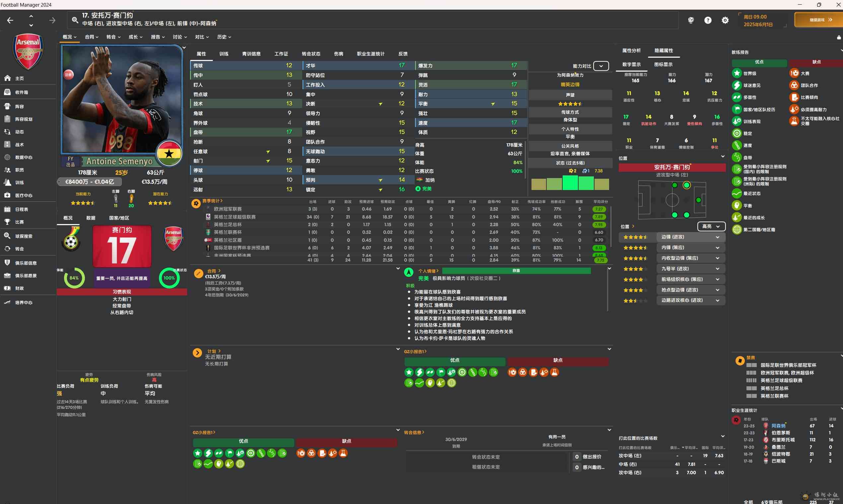Open the 赛季统计 link
Viewport: 843px width, 504px height.
point(212,201)
